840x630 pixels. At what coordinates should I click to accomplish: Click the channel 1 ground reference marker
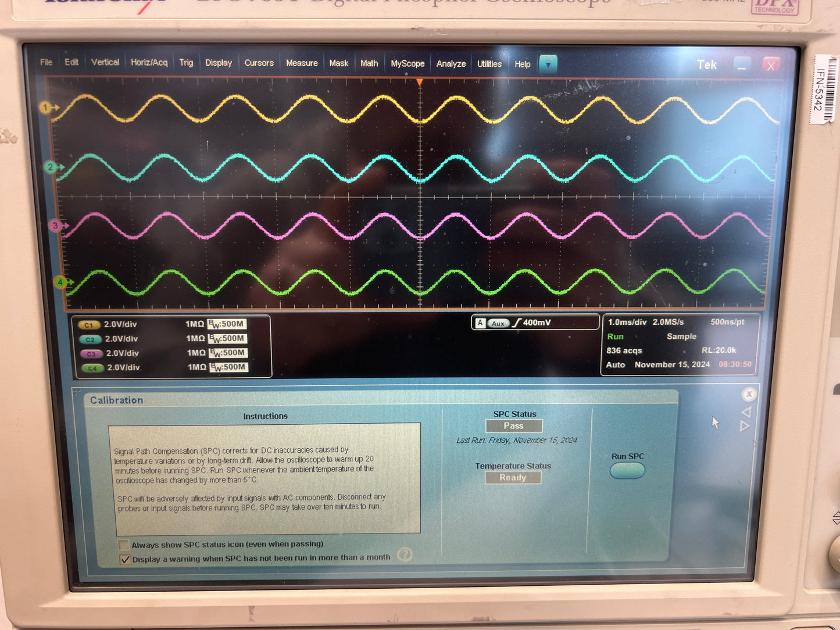point(48,108)
